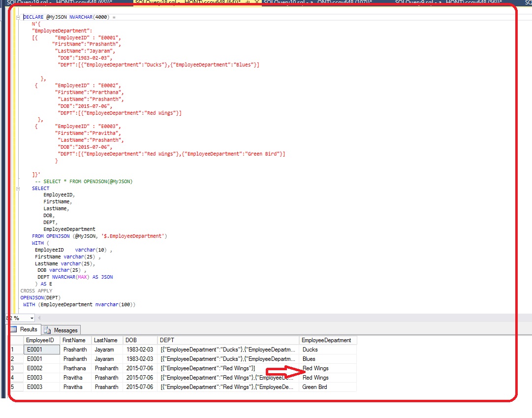The image size is (532, 418).
Task: Click the Jayaram cell in row 1
Action: [x=107, y=350]
